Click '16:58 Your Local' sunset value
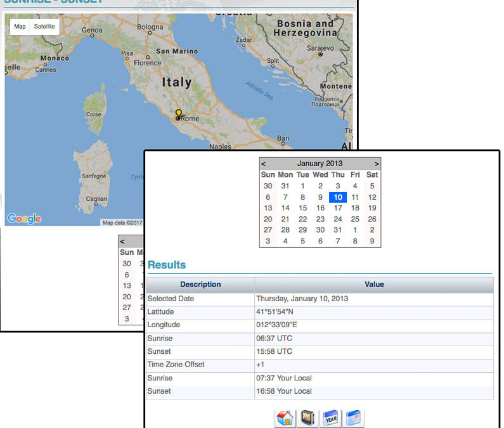 (x=284, y=391)
